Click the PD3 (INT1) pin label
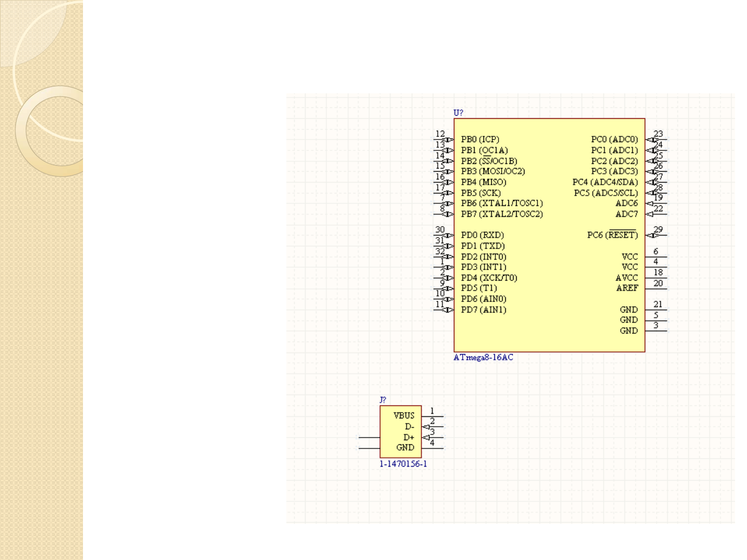Screen dimensions: 747x560 coord(483,267)
